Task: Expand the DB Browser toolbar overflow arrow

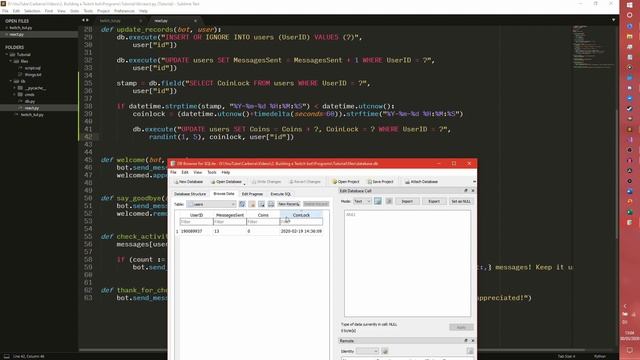Action: 474,182
